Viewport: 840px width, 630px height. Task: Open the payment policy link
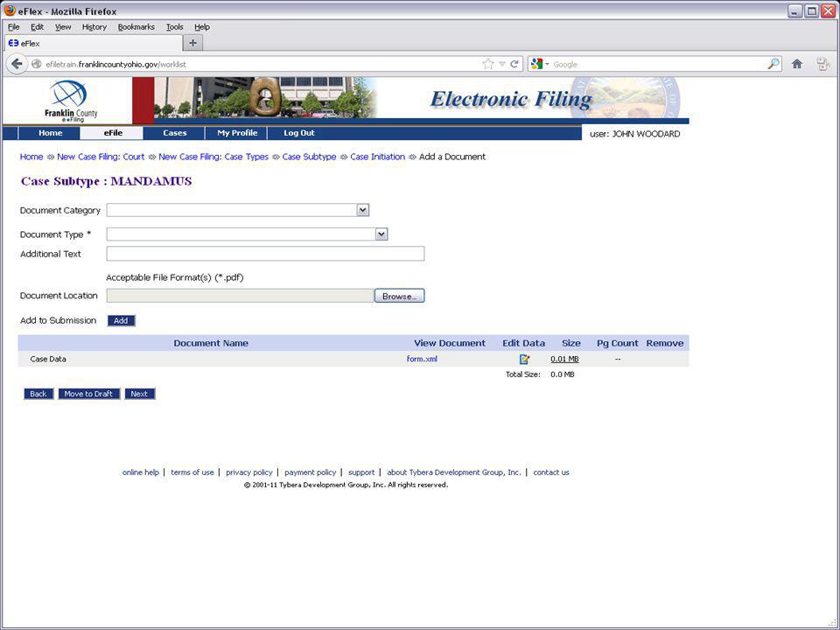point(310,472)
